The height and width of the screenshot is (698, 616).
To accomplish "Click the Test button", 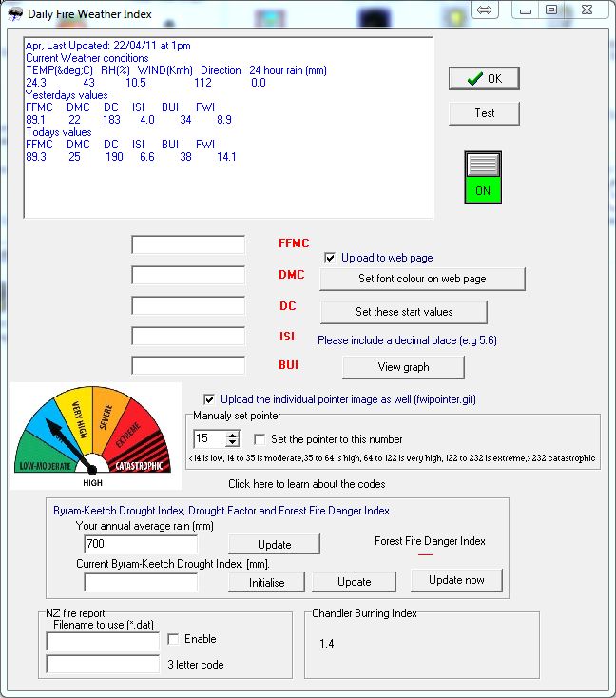I will tap(484, 113).
